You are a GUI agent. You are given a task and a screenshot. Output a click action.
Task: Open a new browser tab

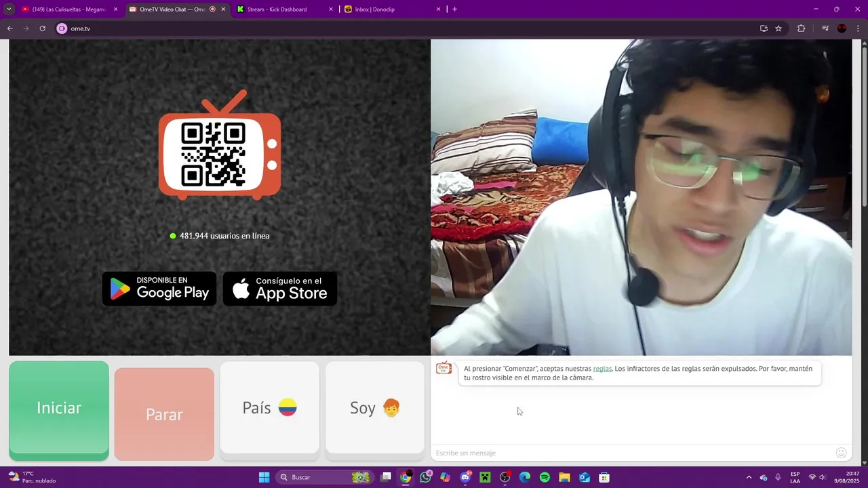[454, 9]
